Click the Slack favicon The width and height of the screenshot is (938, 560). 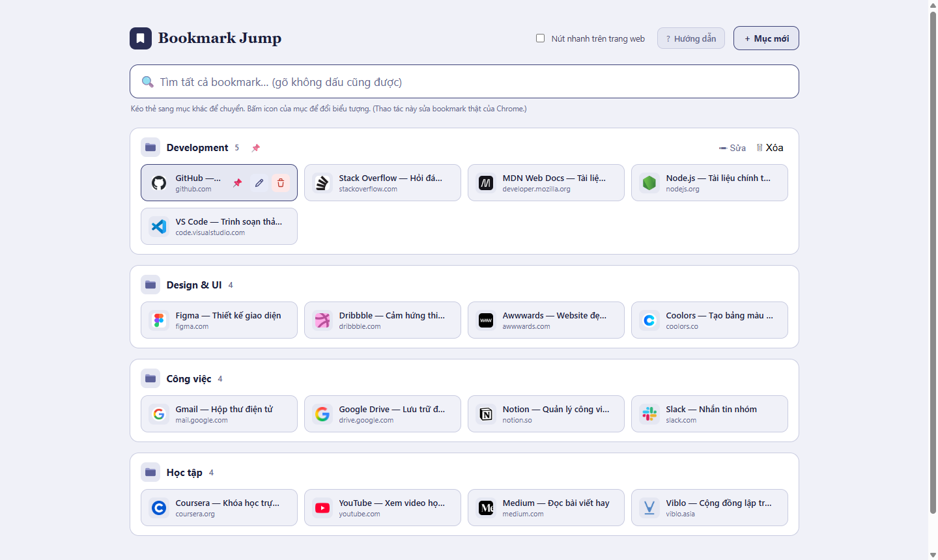(x=649, y=414)
